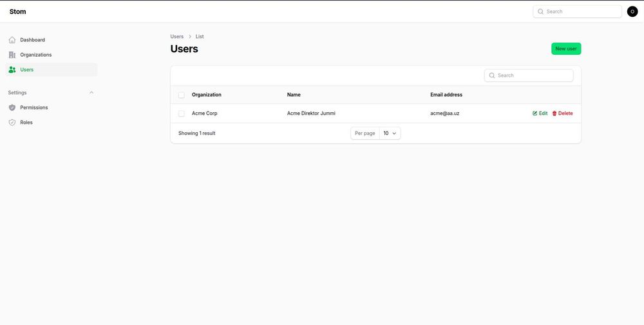Click the Users breadcrumb link
This screenshot has height=325, width=644.
pyautogui.click(x=176, y=37)
